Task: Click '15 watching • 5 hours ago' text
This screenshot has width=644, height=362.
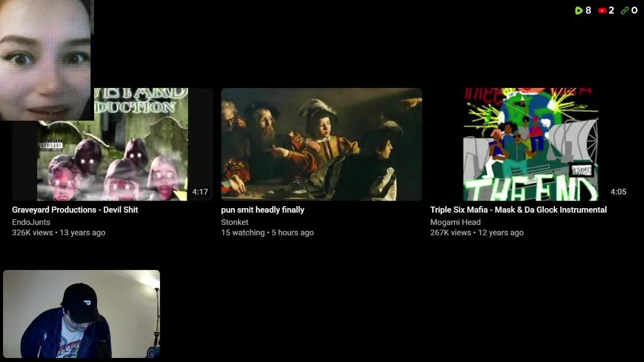Action: click(x=268, y=233)
